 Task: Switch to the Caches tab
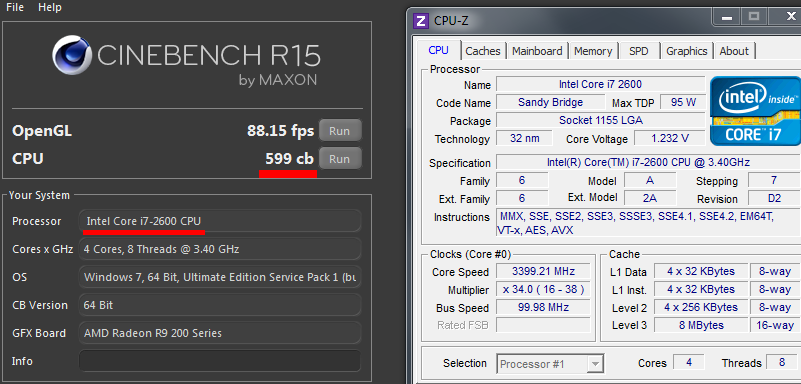click(x=483, y=51)
